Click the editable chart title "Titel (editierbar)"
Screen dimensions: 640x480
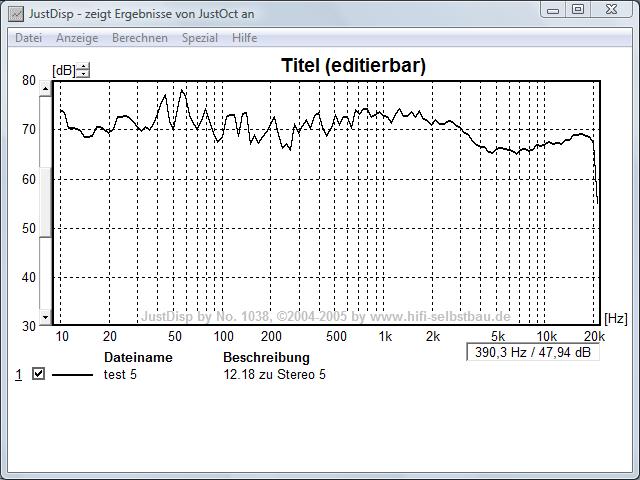point(354,66)
